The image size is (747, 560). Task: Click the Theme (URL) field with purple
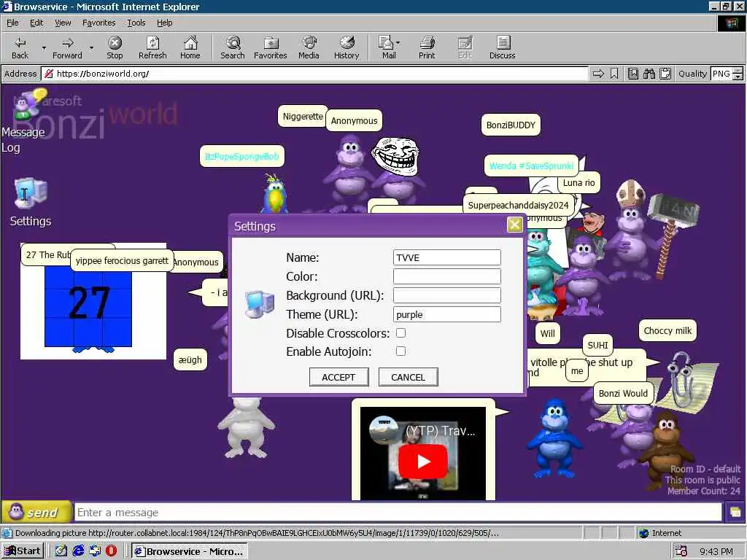[x=447, y=315]
